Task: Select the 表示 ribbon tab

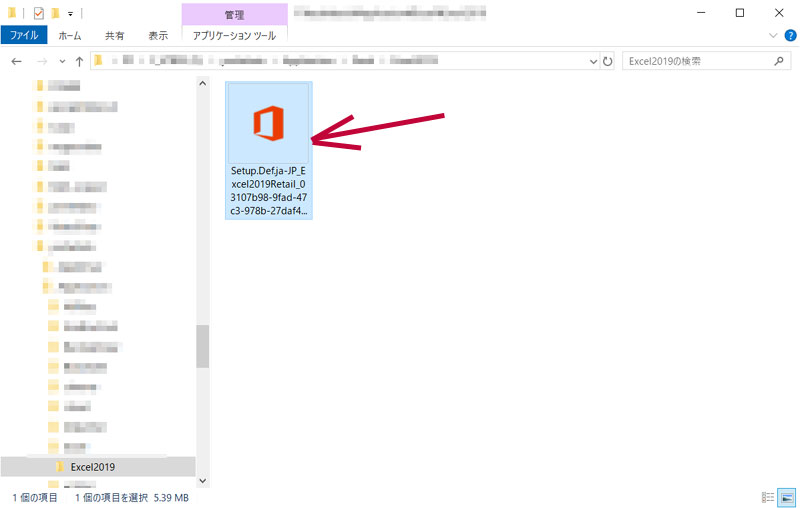Action: pos(158,35)
